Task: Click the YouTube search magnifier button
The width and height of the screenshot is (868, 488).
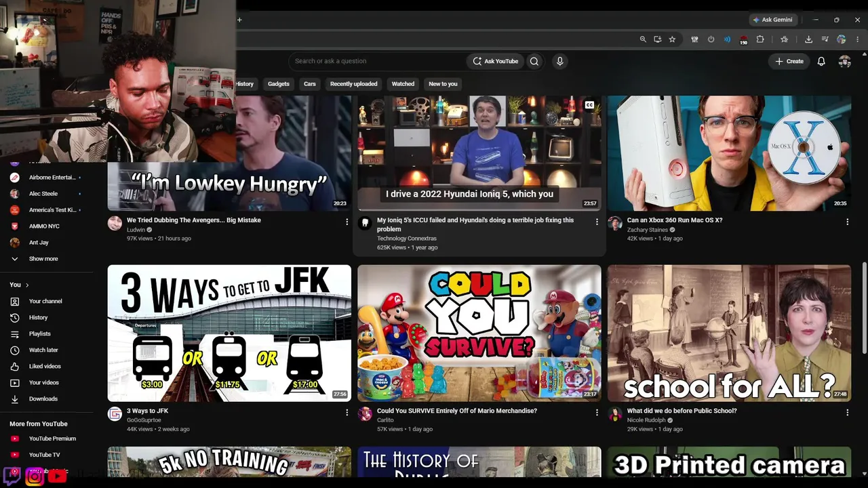Action: (534, 61)
